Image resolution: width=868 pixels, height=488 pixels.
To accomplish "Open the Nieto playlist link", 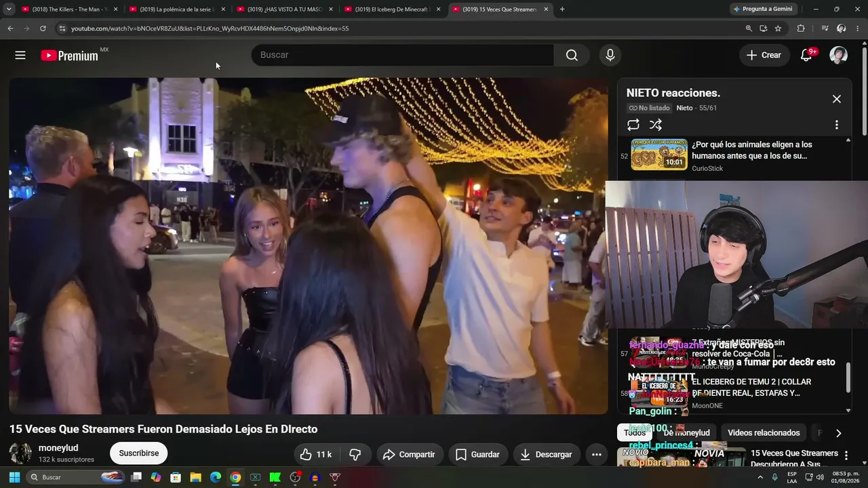I will pyautogui.click(x=684, y=108).
